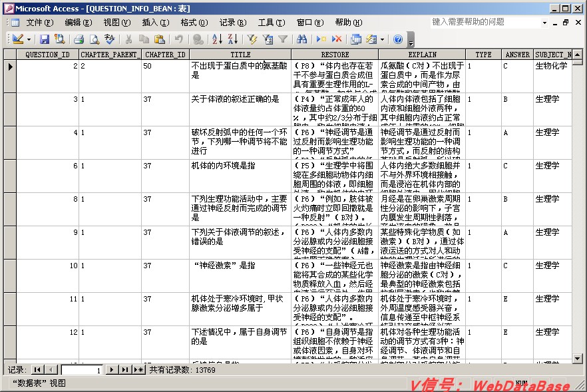The image size is (587, 392).
Task: Open the View icon's dropdown arrow
Action: (29, 39)
